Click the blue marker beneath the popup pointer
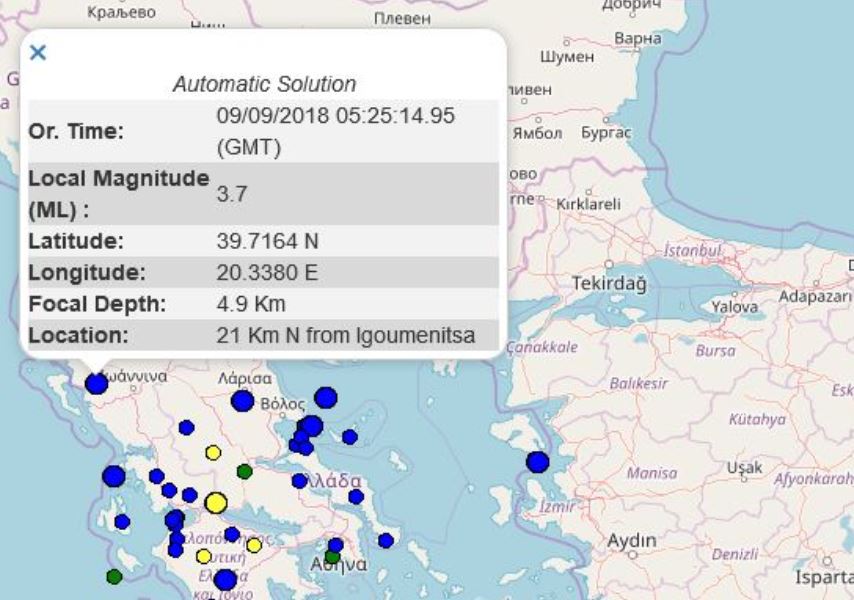This screenshot has height=600, width=854. pos(96,384)
